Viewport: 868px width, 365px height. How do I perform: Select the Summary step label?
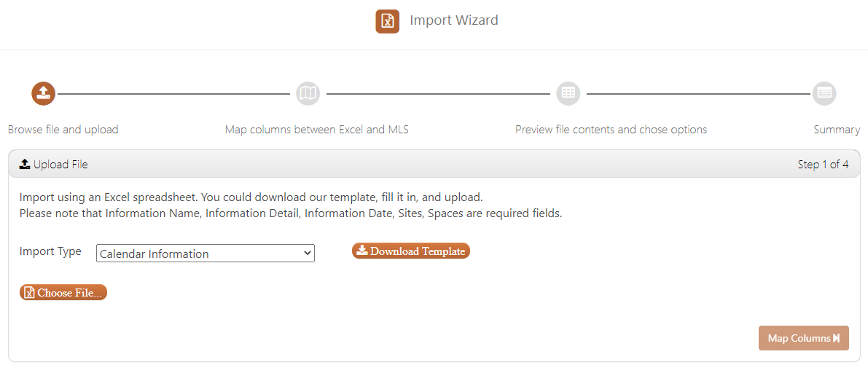837,130
